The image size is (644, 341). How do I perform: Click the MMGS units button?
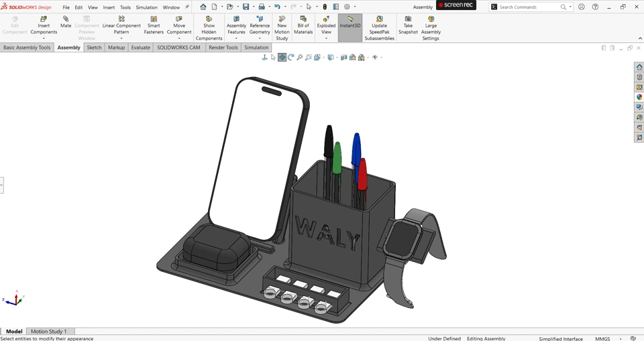(602, 338)
